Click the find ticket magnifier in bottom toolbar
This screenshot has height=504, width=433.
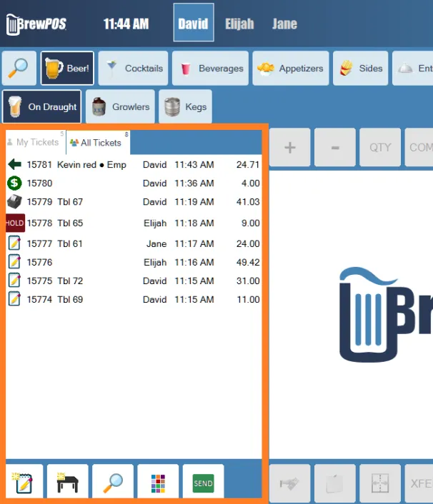point(113,482)
